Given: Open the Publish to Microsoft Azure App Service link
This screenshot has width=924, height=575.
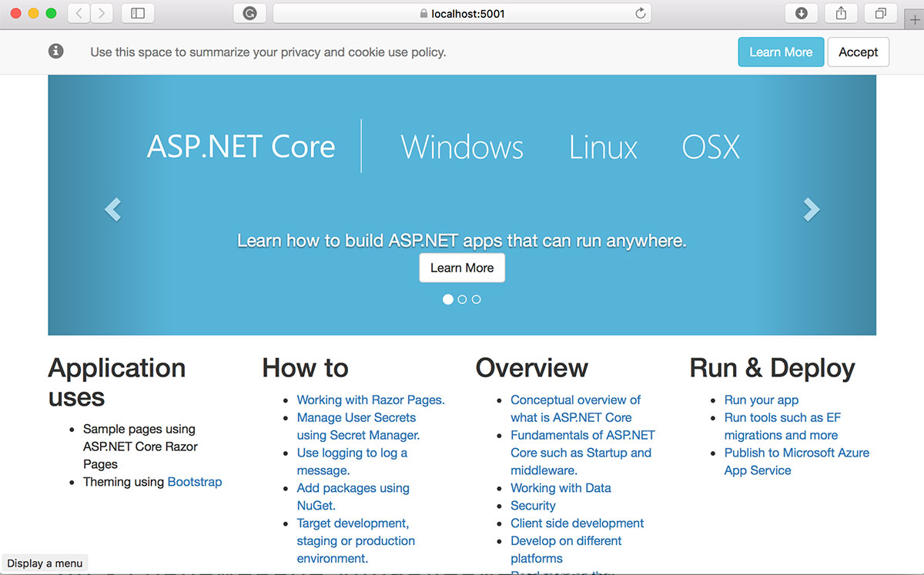Looking at the screenshot, I should (797, 462).
